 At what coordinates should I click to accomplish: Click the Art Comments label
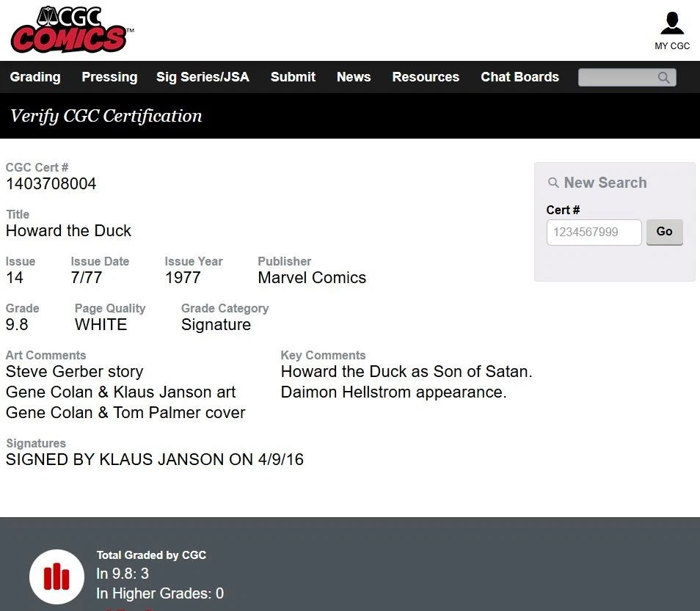(45, 355)
